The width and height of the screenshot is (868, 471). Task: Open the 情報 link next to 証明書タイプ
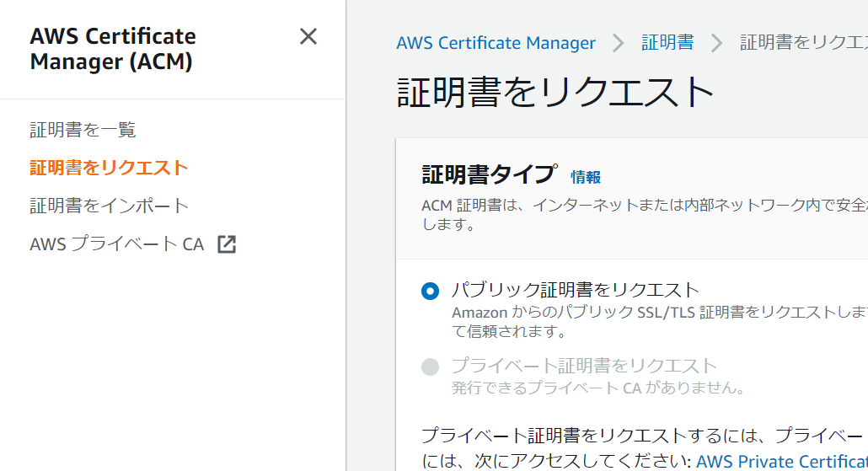586,177
